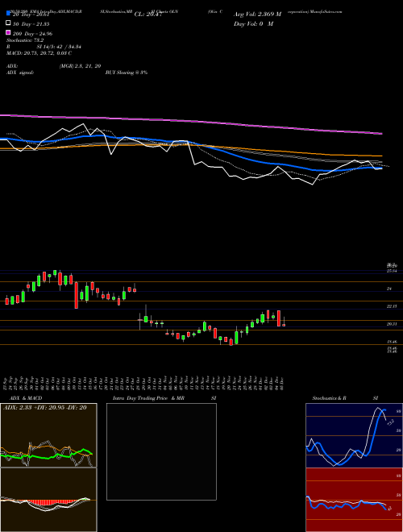Click the '50 Day - 21.35' legend text
The height and width of the screenshot is (532, 403).
click(x=31, y=23)
